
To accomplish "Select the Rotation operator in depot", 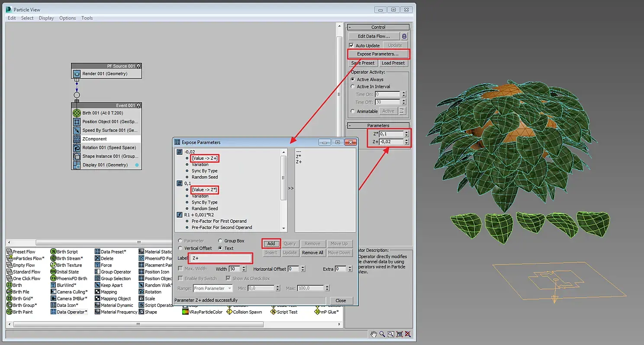I will [x=150, y=292].
